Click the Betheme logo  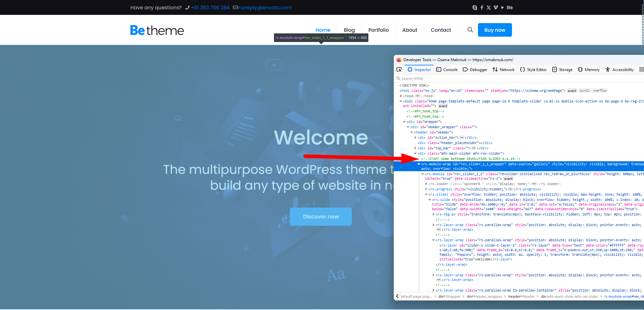tap(157, 30)
